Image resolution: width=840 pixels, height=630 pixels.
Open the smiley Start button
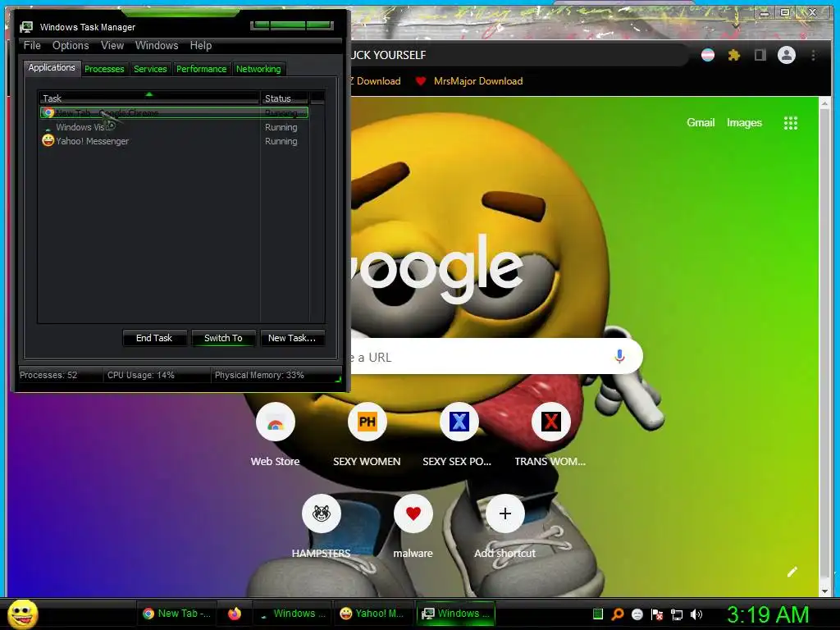point(22,614)
